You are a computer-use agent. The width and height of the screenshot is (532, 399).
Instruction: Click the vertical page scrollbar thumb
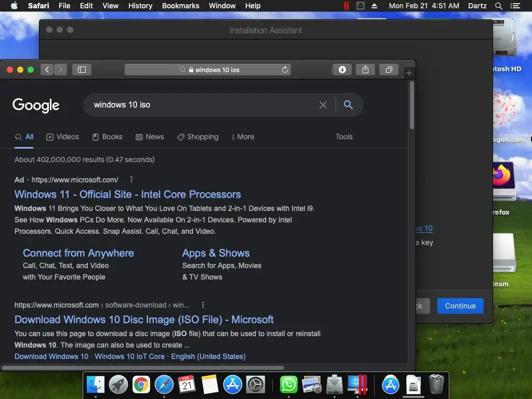[x=411, y=105]
